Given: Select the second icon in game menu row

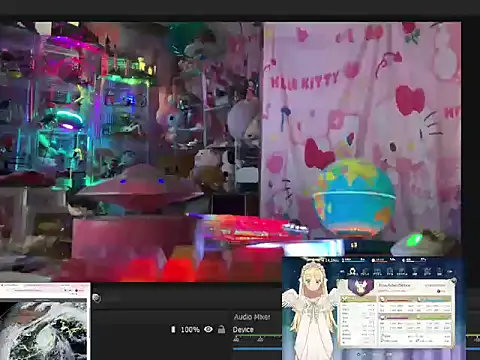Looking at the screenshot, I should pyautogui.click(x=365, y=272).
